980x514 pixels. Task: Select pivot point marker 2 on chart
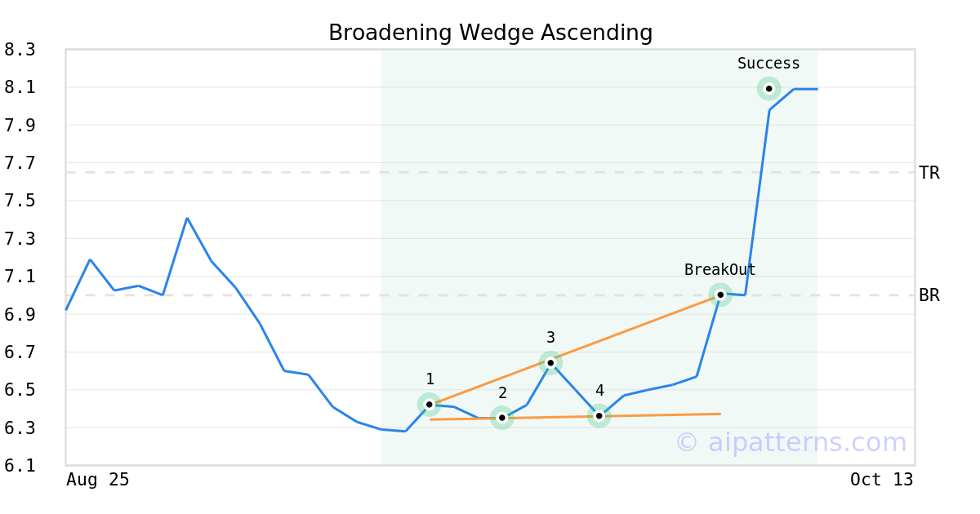(502, 418)
